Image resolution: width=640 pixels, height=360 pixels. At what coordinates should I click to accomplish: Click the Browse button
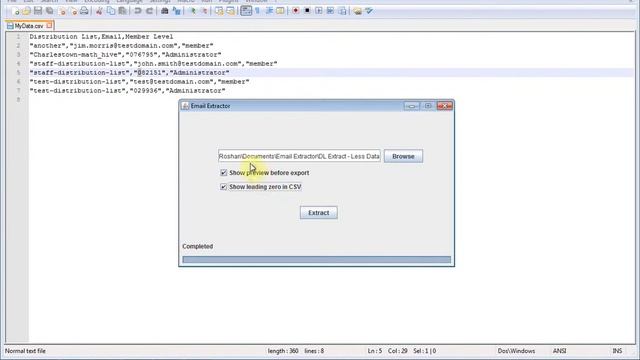[x=403, y=156]
